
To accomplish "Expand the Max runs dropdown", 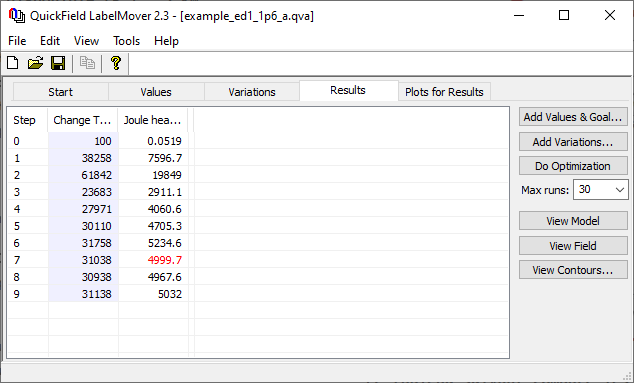I will (x=619, y=190).
